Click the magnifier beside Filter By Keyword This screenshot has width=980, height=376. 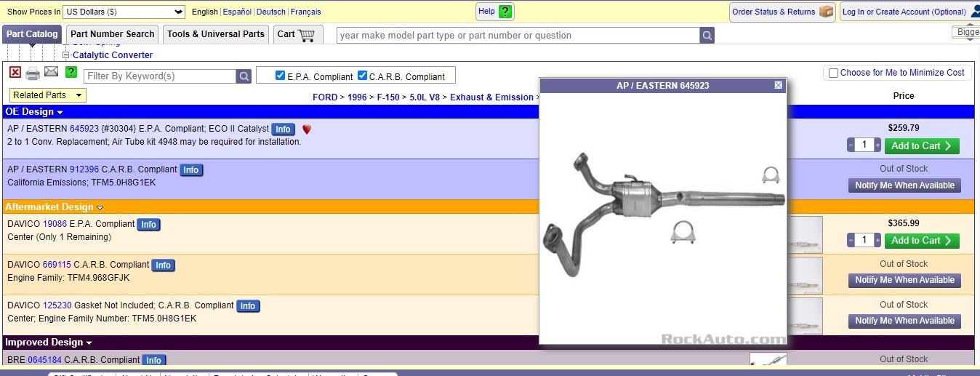[244, 76]
